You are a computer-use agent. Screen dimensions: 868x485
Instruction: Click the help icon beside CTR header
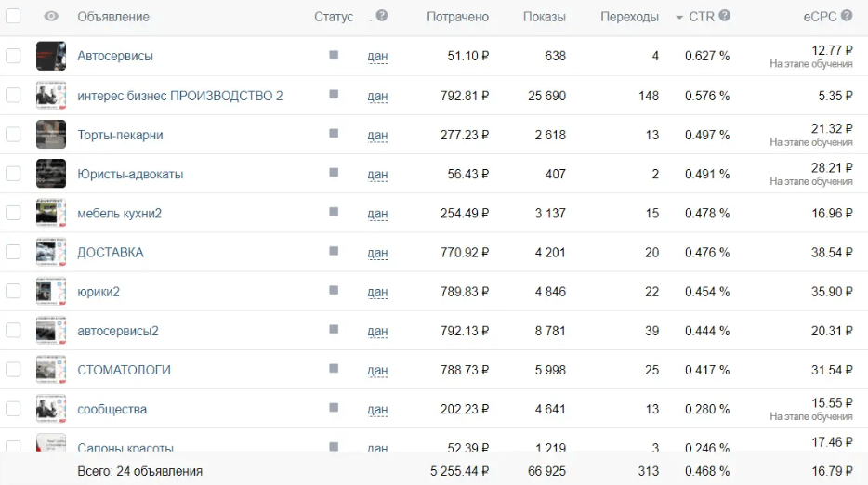[x=725, y=16]
